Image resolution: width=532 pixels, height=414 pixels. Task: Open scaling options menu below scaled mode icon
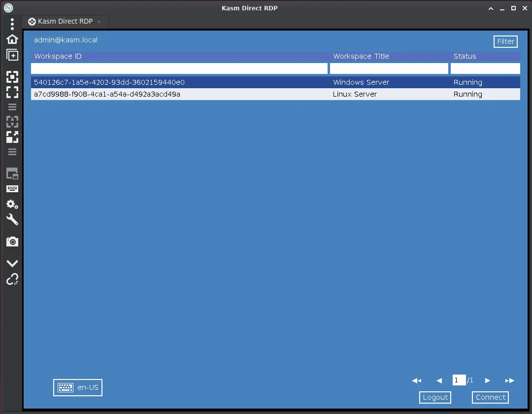point(12,152)
